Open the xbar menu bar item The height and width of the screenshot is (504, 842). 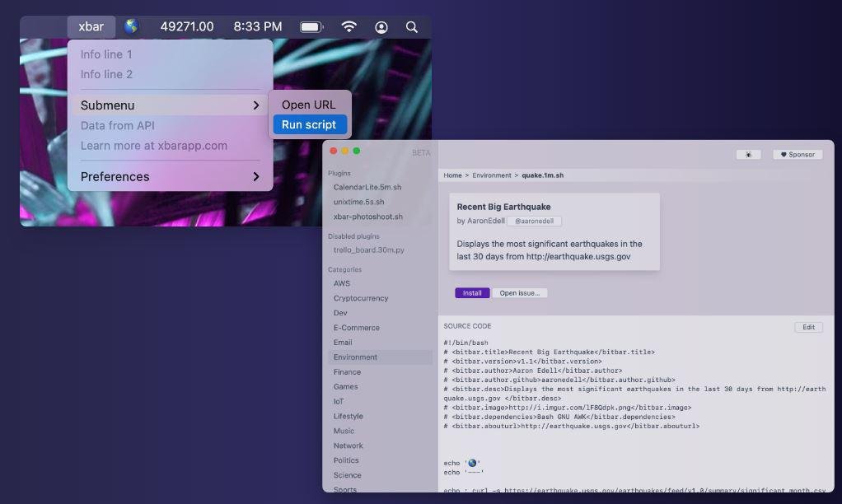point(91,27)
